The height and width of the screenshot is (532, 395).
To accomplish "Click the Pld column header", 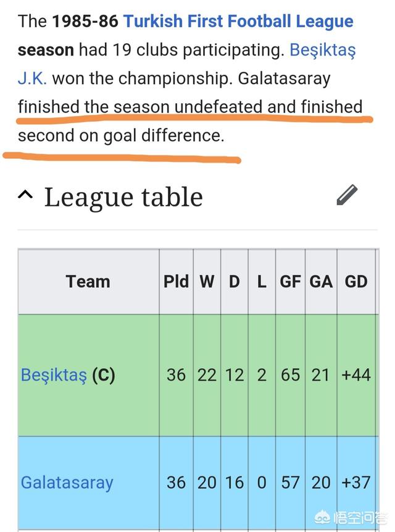I will click(176, 282).
